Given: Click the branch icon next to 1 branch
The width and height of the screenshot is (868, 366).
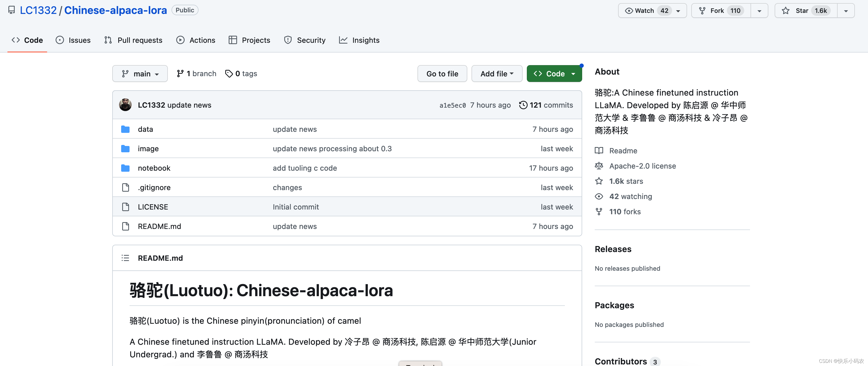Looking at the screenshot, I should point(180,74).
